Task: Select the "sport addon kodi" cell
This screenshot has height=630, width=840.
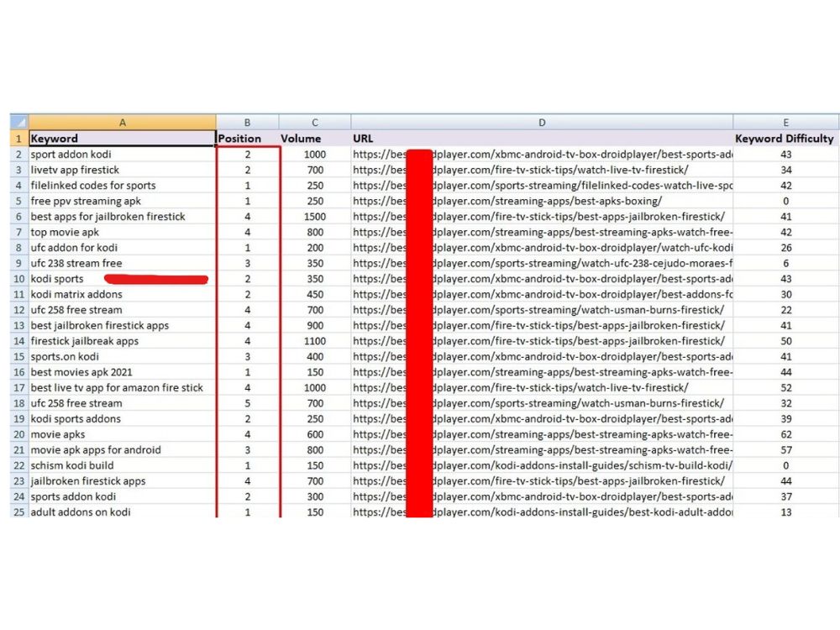Action: pyautogui.click(x=122, y=155)
